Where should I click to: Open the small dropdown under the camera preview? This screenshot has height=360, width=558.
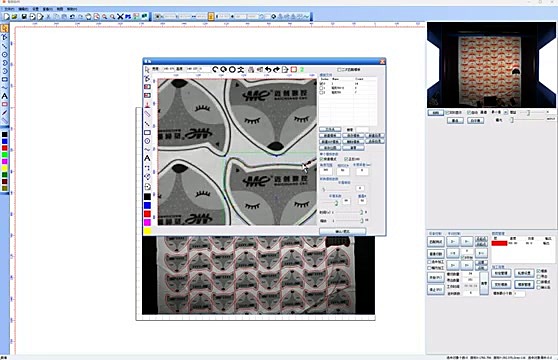(505, 112)
